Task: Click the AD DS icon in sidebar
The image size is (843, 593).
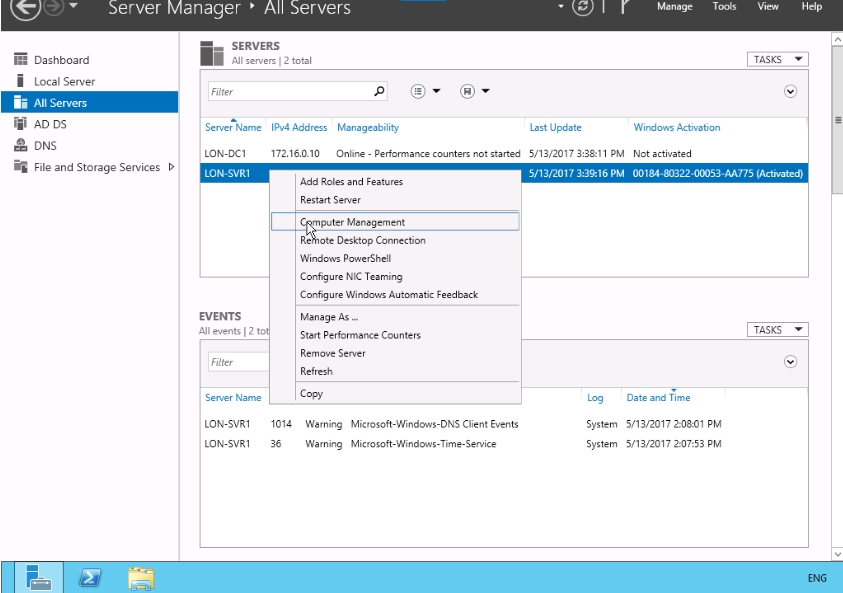Action: [20, 124]
